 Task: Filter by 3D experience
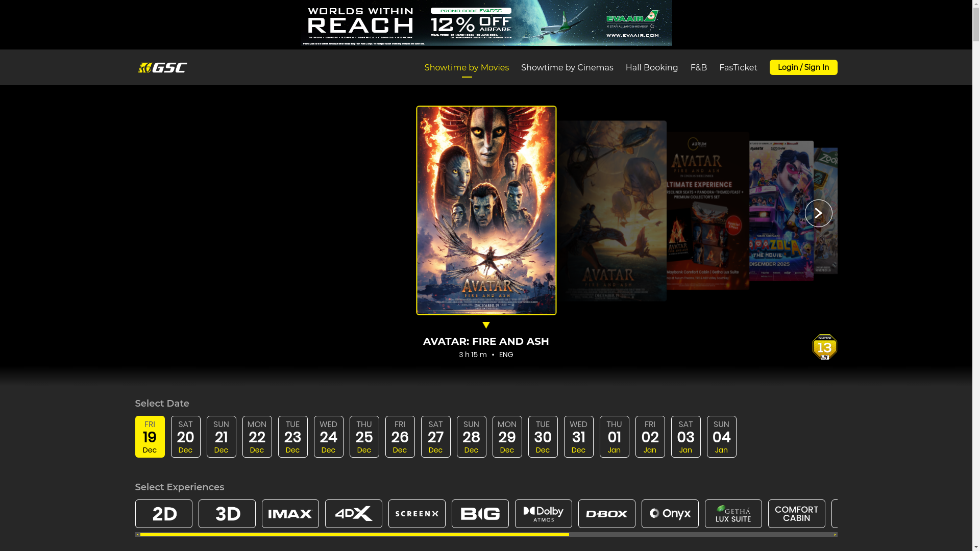(227, 514)
